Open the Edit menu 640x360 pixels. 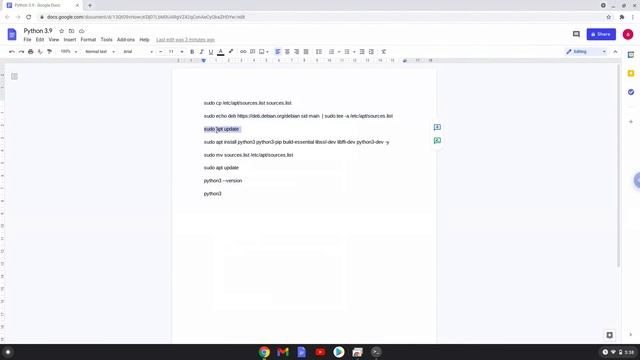(x=40, y=40)
